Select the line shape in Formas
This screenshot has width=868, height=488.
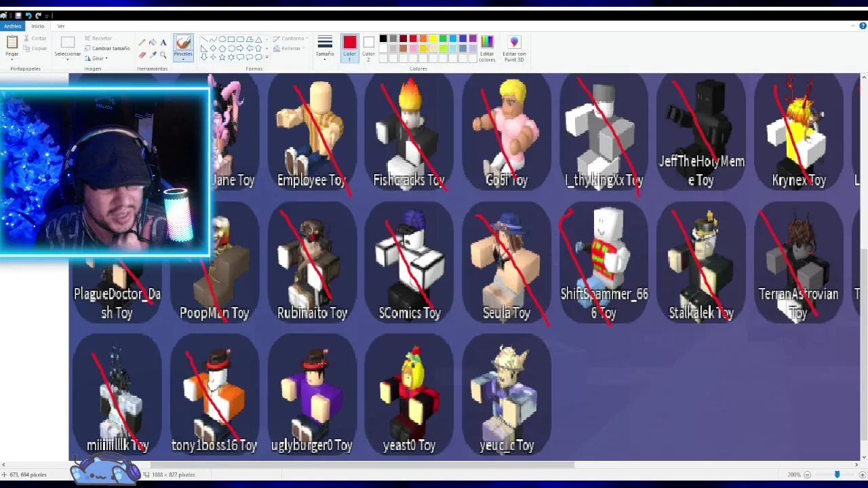click(204, 39)
